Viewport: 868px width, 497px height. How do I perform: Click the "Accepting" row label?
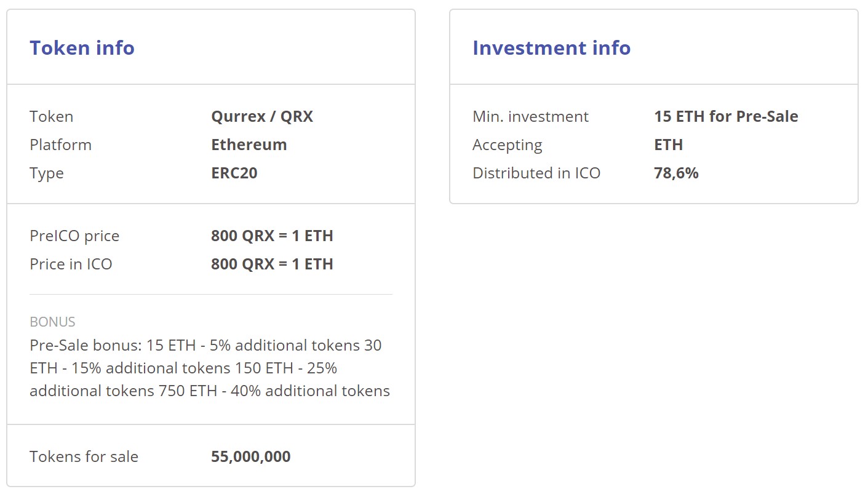[x=507, y=145]
